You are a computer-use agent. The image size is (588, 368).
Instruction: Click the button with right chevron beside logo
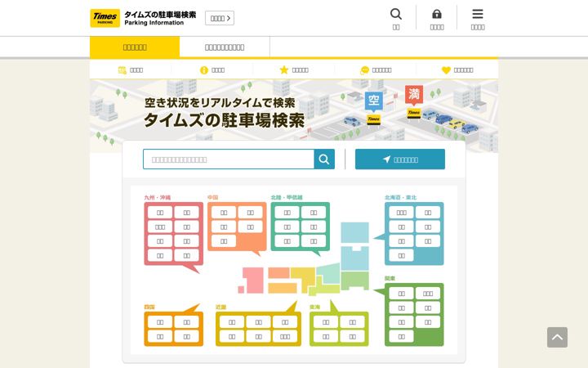(220, 18)
